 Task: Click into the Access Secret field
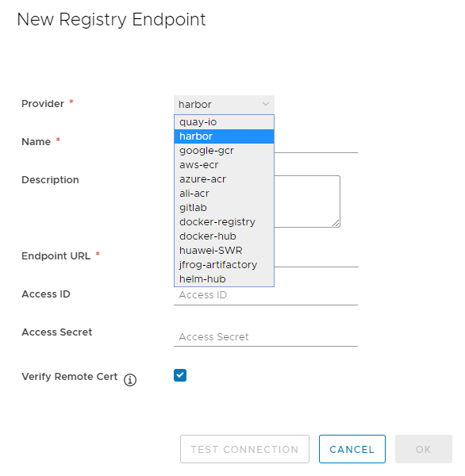pyautogui.click(x=266, y=337)
